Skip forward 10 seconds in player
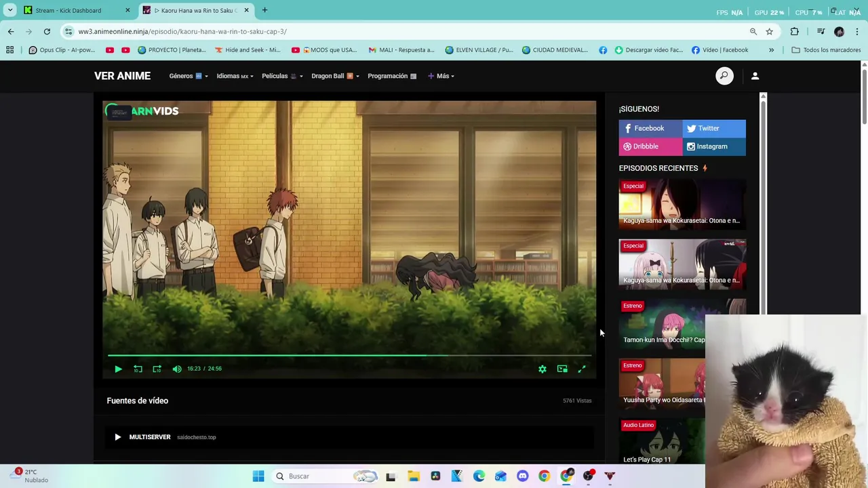Screen dimensions: 868x488 157,369
